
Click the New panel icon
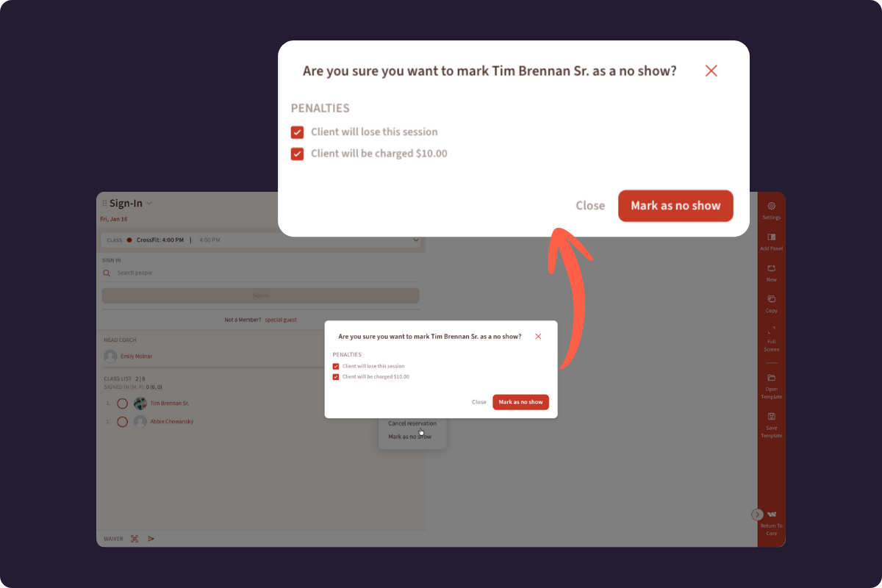click(771, 269)
